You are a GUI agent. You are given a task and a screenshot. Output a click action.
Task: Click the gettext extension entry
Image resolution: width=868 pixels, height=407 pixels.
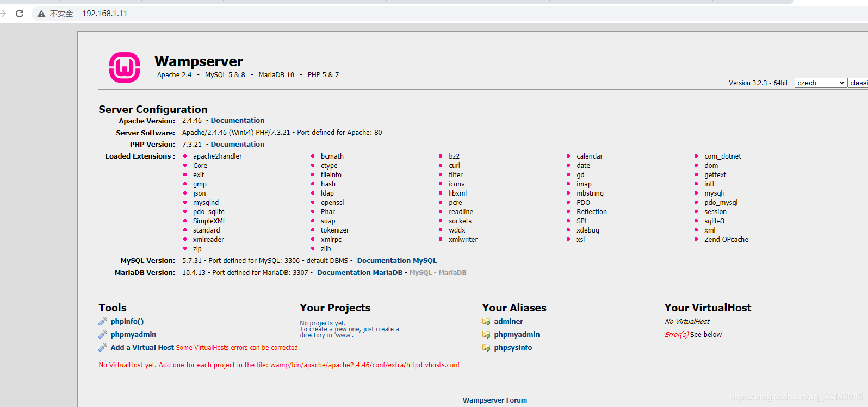(x=715, y=175)
